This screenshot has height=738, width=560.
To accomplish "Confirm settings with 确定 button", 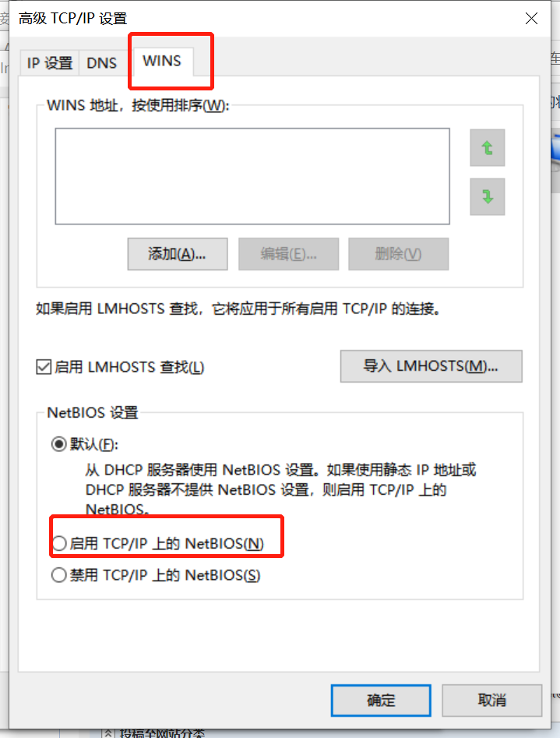I will point(381,701).
